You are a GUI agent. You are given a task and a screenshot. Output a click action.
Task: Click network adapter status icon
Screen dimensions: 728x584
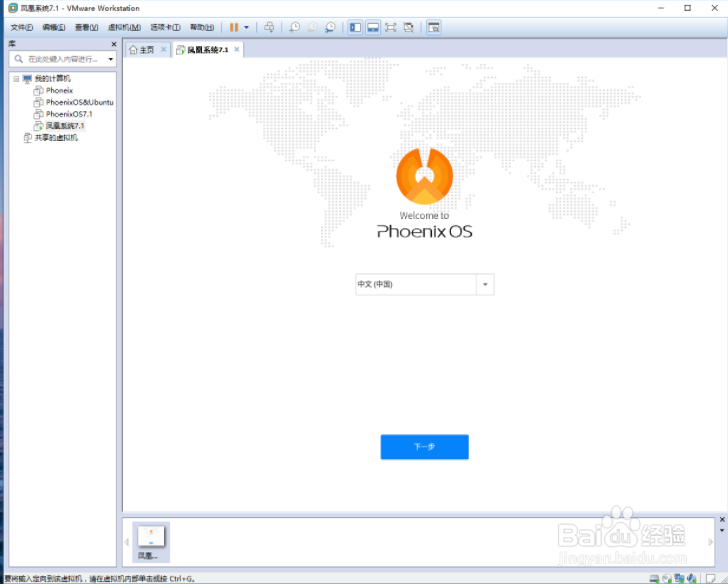pos(679,578)
